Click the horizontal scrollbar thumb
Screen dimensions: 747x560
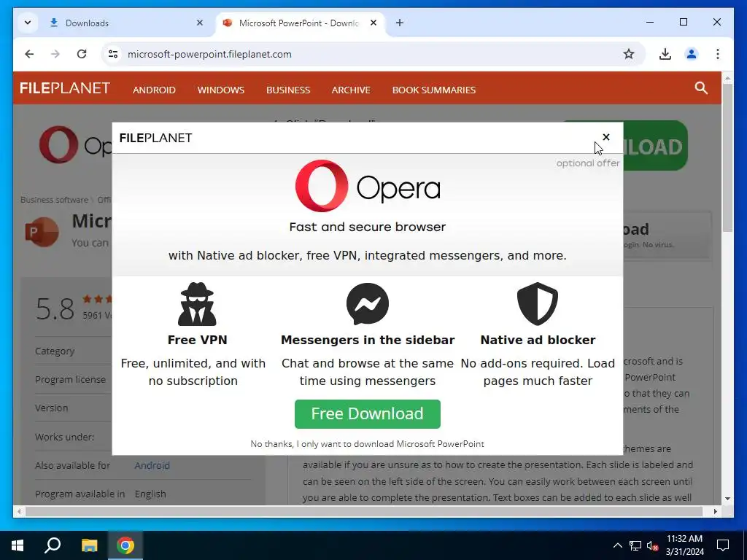coord(364,511)
